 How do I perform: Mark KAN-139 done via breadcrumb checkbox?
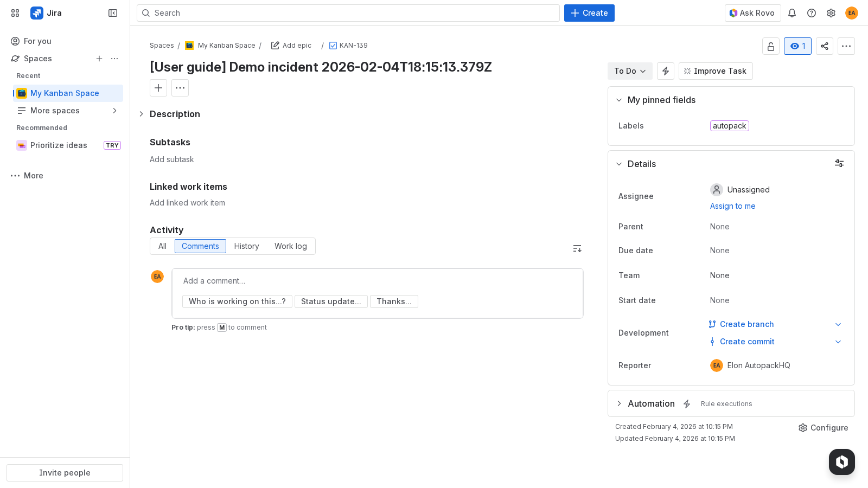[x=333, y=46]
